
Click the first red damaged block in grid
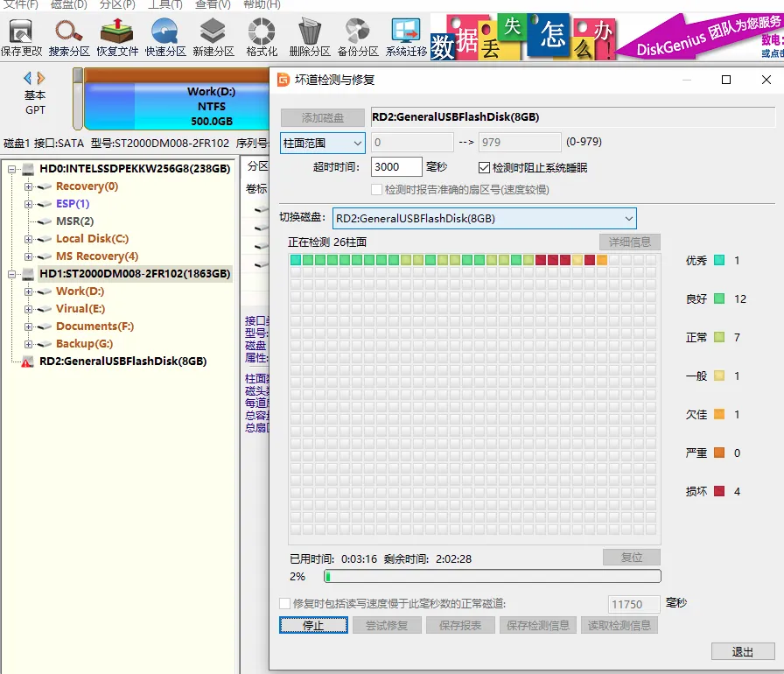tap(540, 259)
